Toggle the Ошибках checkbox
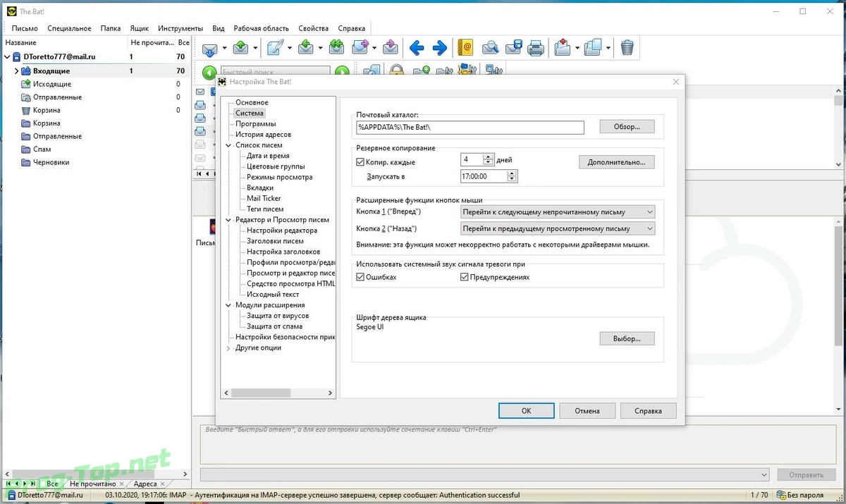 coord(361,277)
